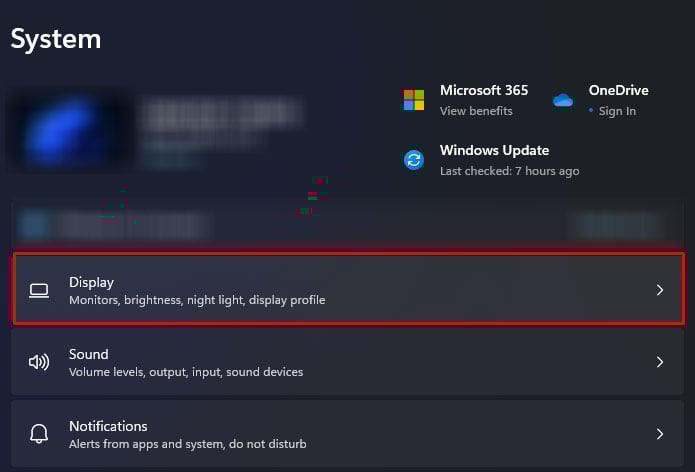This screenshot has height=472, width=695.
Task: Click the Microsoft 365 heading text
Action: tap(484, 90)
